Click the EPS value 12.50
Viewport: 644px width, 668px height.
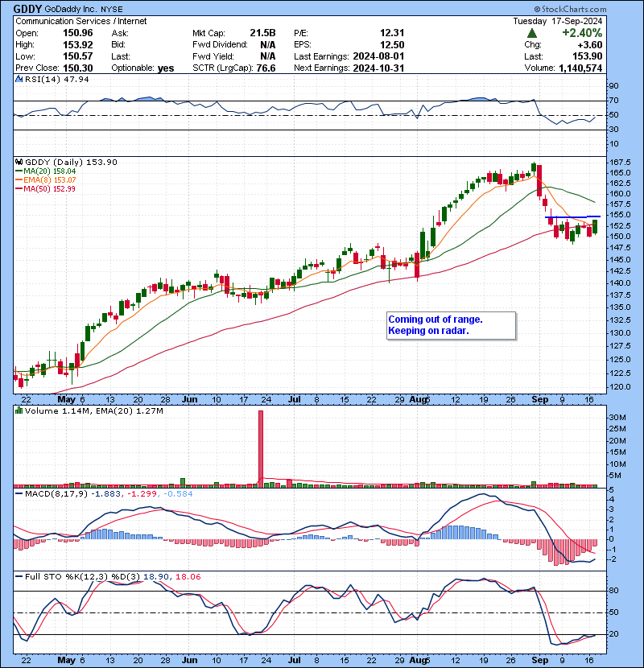pyautogui.click(x=392, y=44)
